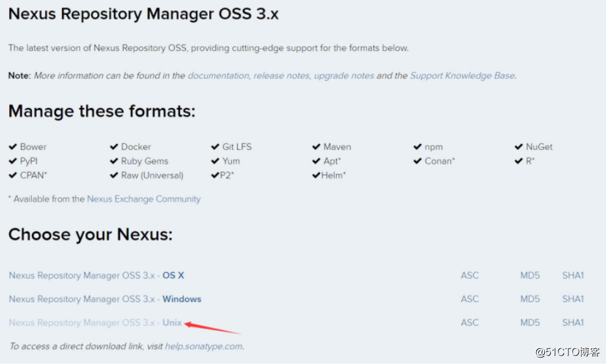Open MD5 checksum for Unix download
The width and height of the screenshot is (606, 364).
(x=530, y=323)
